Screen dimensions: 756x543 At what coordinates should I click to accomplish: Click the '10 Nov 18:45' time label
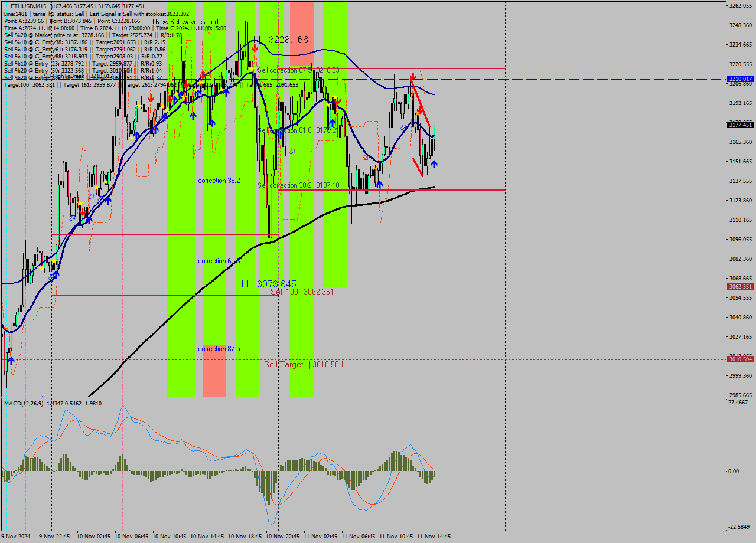pos(243,537)
